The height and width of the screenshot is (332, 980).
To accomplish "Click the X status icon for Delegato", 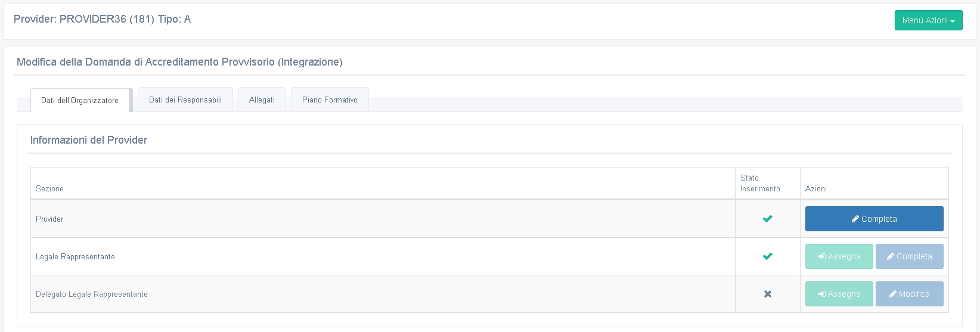I will pyautogui.click(x=768, y=294).
